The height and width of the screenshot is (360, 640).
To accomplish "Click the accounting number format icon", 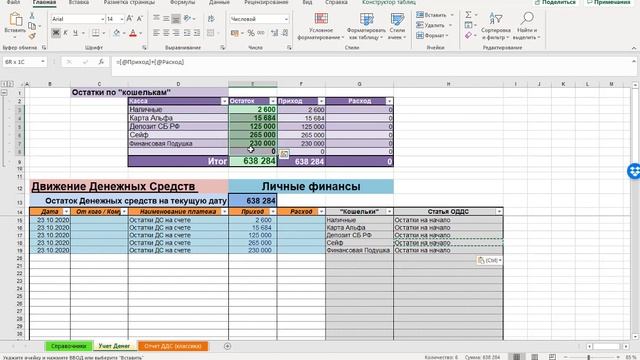I will 234,33.
